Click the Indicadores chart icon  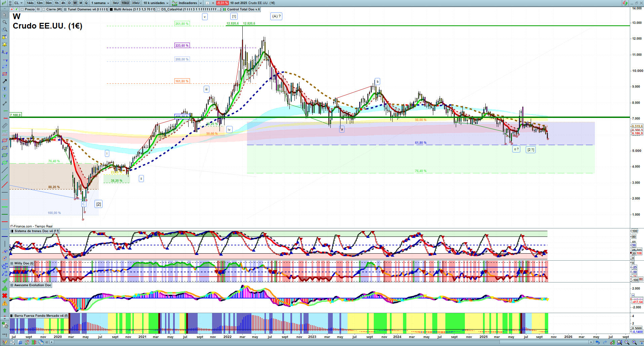[x=174, y=3]
